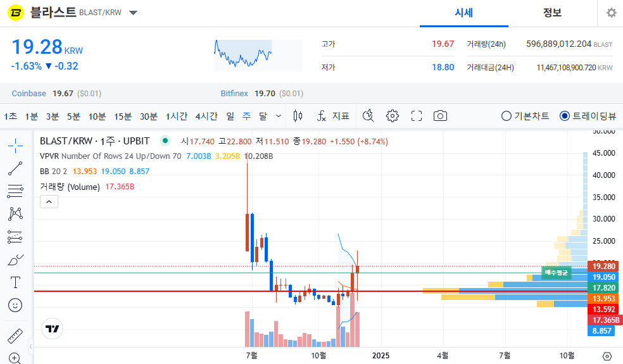Screen dimensions: 623x364
Task: Click the 596,889,012.204 24h volume value
Action: 558,44
